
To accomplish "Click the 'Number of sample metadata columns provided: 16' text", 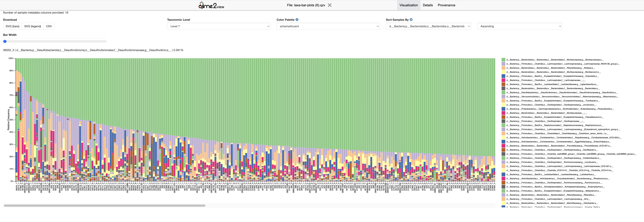I will click(x=36, y=13).
